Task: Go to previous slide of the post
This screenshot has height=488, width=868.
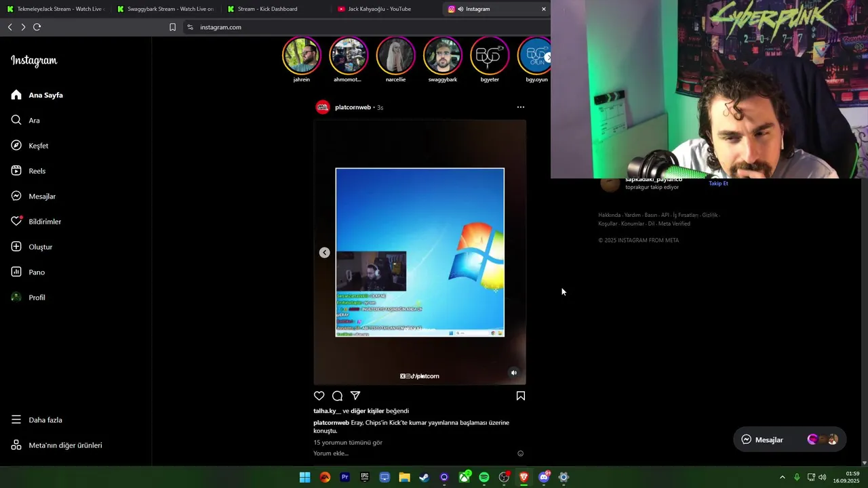Action: coord(324,252)
